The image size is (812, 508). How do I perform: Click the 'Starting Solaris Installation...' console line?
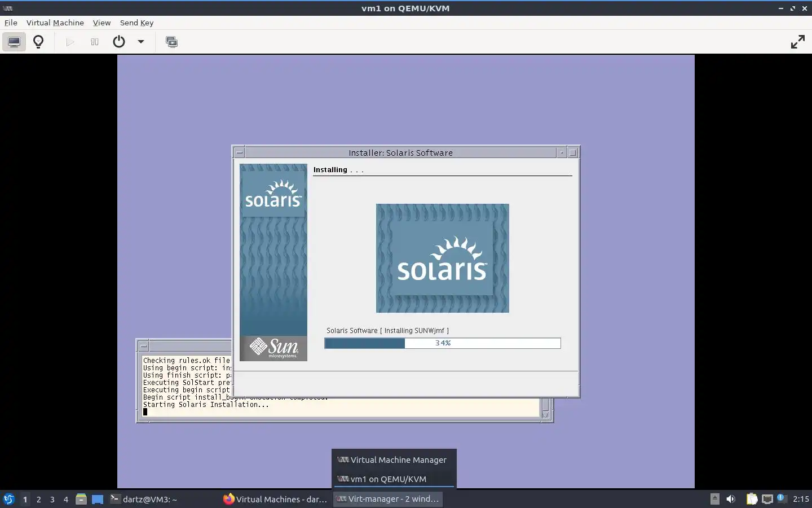point(206,405)
